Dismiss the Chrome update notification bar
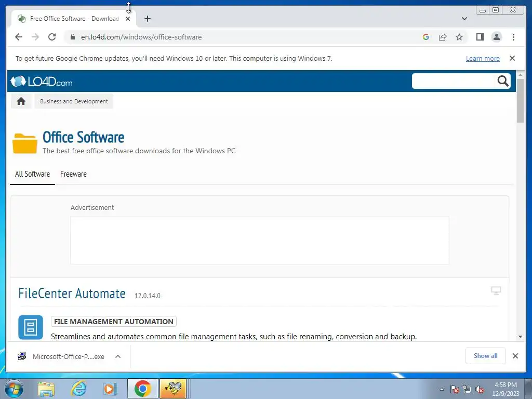The height and width of the screenshot is (399, 532). pyautogui.click(x=512, y=58)
